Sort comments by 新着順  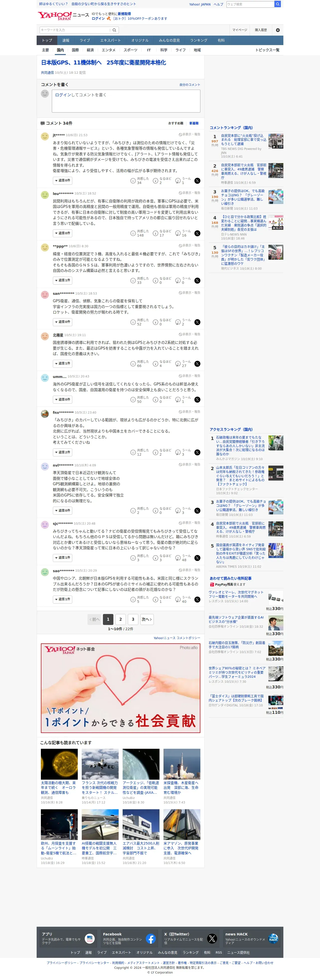[x=194, y=123]
